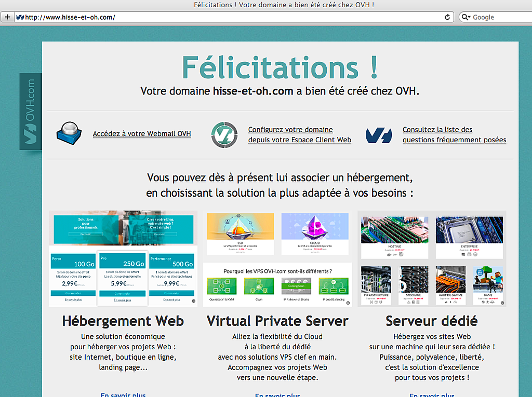
Task: Click Commander under the 2,99€ plan
Action: [73, 293]
